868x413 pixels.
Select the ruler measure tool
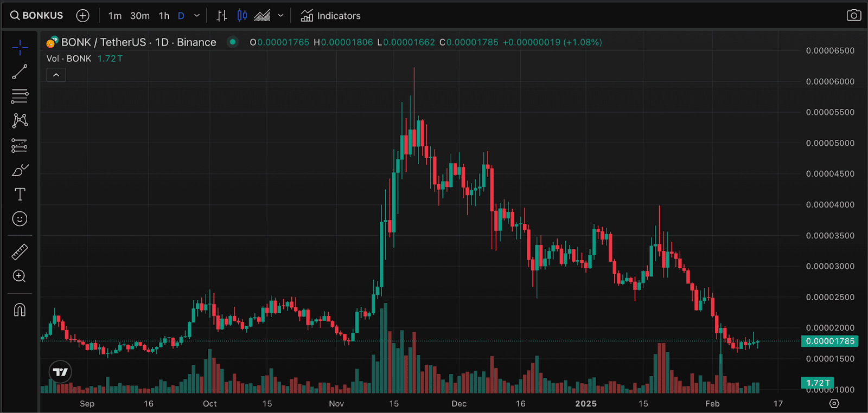point(20,252)
